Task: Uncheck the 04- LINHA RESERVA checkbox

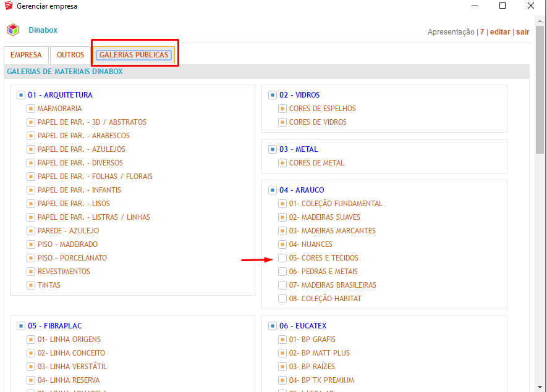Action: [31, 380]
